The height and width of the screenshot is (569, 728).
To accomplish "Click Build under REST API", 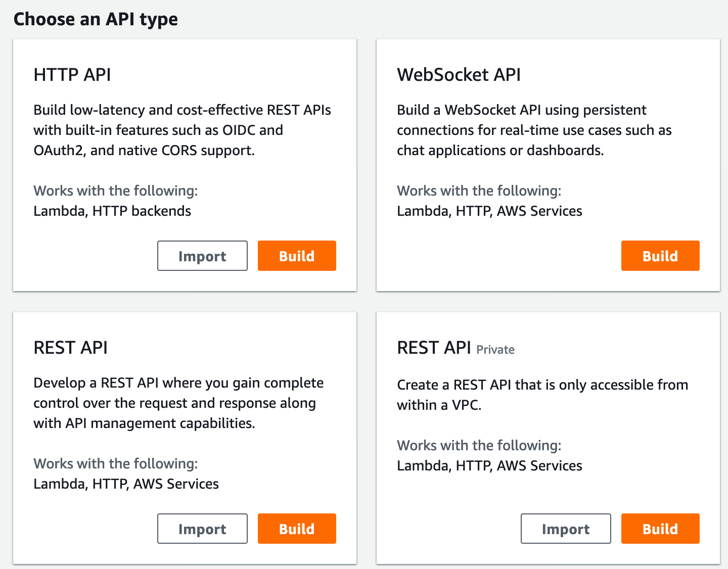I will pos(297,529).
